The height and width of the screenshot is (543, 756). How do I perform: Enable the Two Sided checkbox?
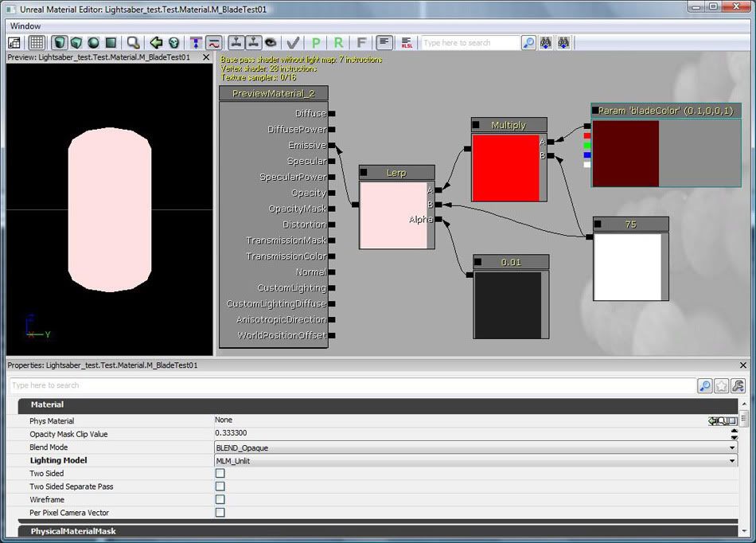point(220,474)
